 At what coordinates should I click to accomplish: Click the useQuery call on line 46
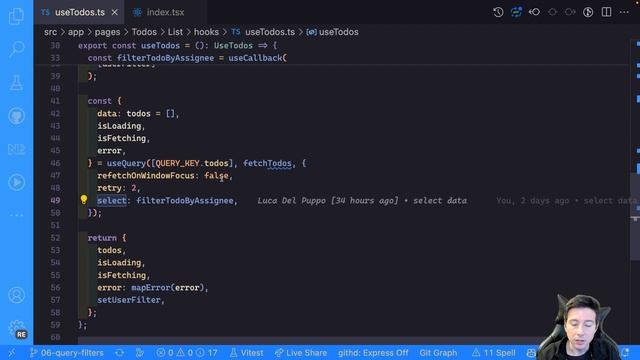pos(126,163)
